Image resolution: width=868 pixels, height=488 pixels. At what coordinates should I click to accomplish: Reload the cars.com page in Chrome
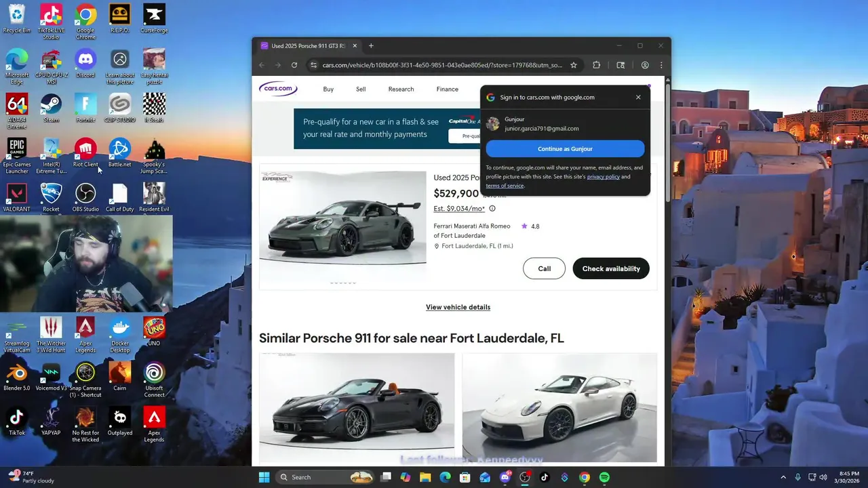coord(294,65)
